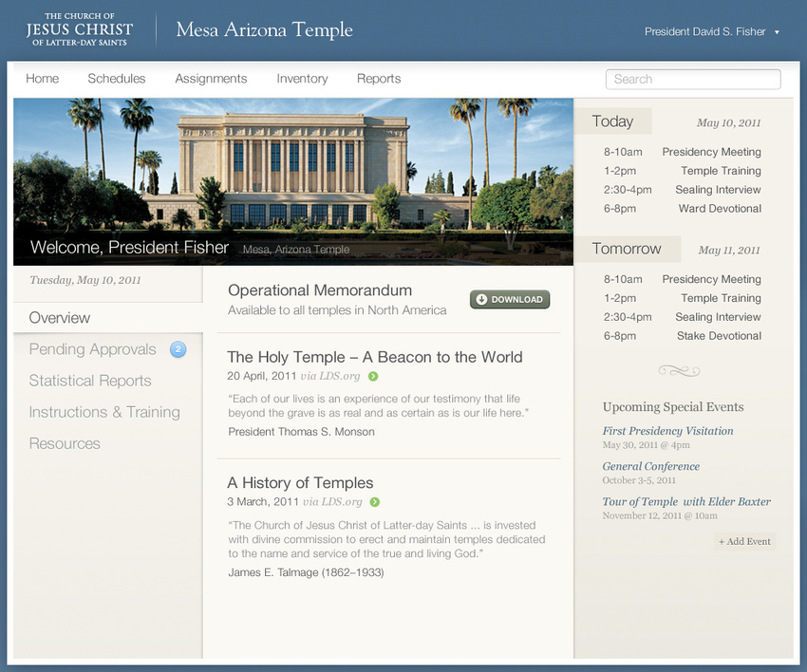This screenshot has height=672, width=807.
Task: Click 'May 11, 2011' beside Tomorrow
Action: (729, 251)
